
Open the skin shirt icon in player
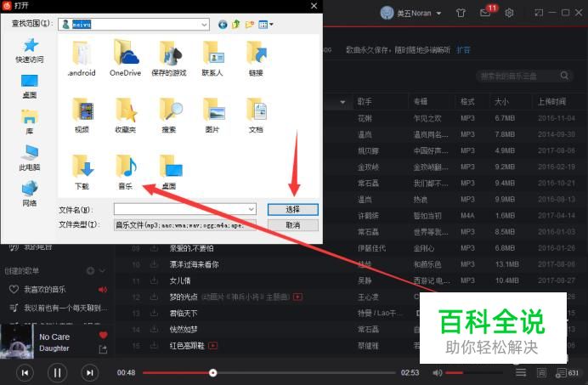[x=461, y=13]
